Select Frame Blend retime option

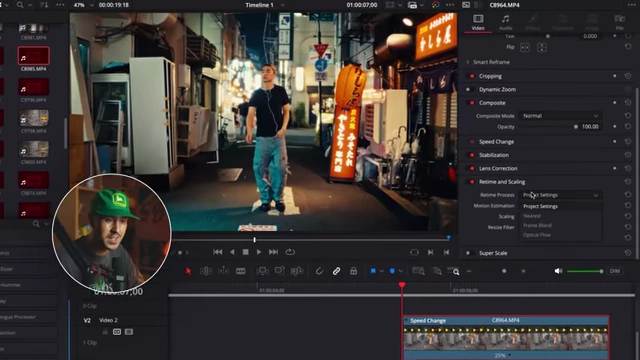(x=560, y=225)
